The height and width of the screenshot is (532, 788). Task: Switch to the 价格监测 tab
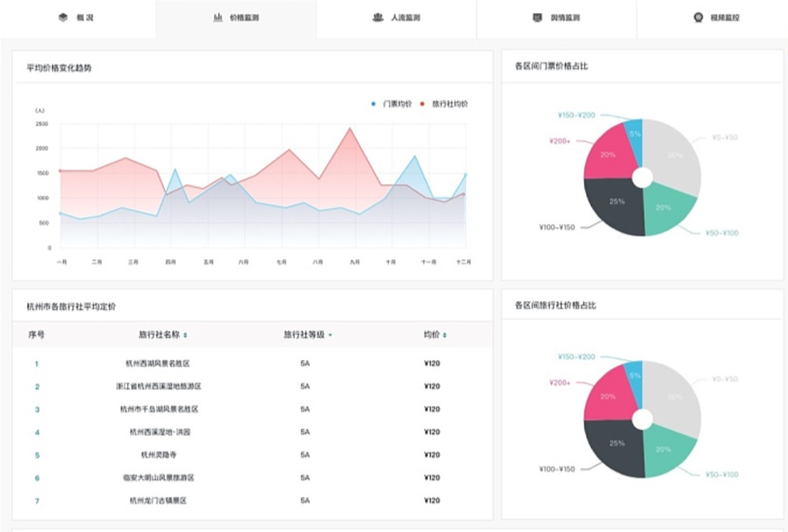236,18
